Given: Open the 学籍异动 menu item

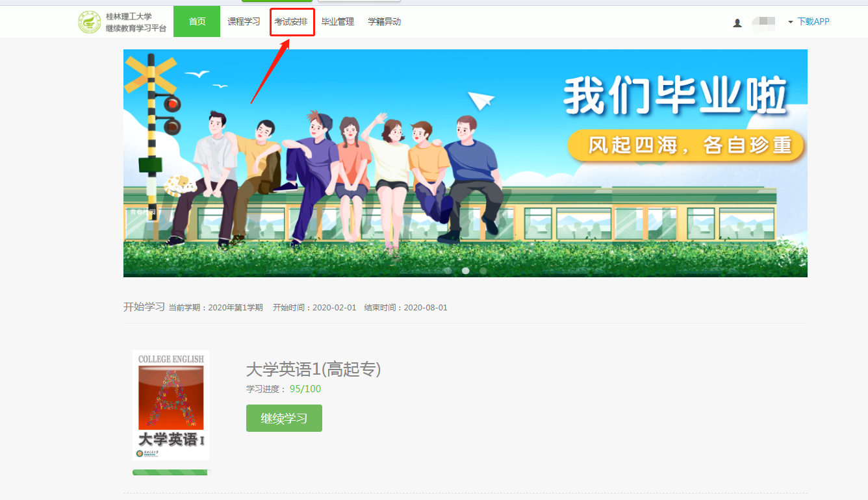Looking at the screenshot, I should pyautogui.click(x=385, y=21).
